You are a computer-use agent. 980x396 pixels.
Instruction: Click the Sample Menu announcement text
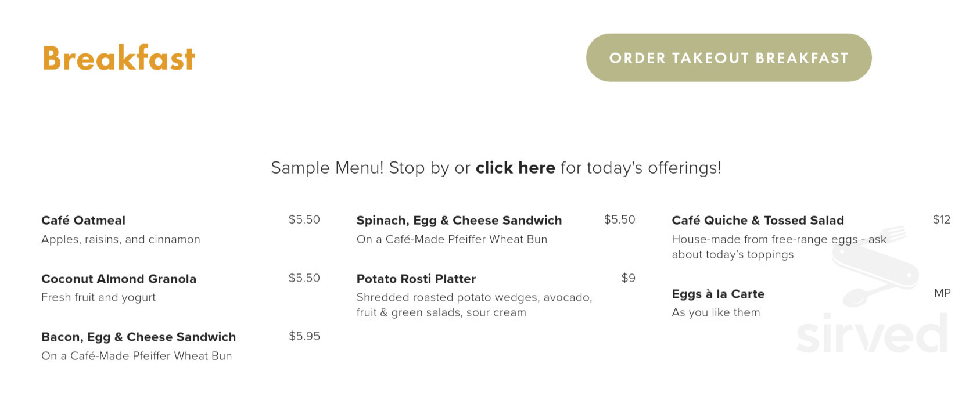pyautogui.click(x=495, y=168)
